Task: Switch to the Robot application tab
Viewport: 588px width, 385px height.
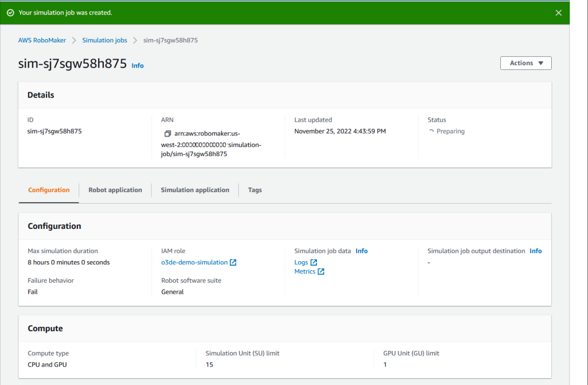Action: coord(115,190)
